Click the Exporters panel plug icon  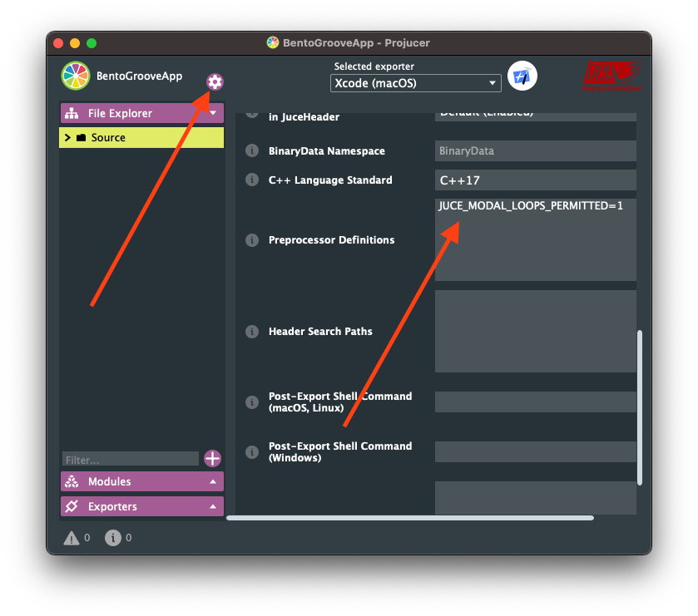(x=72, y=506)
